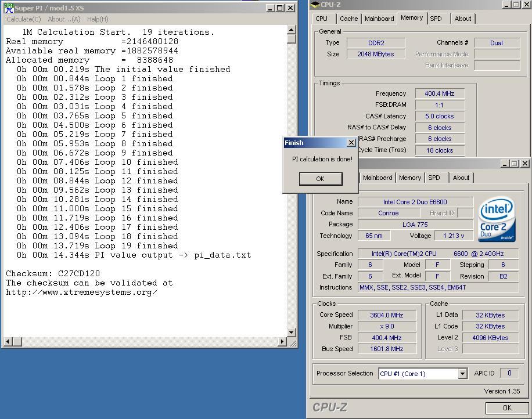Click the Code Name value Conroe
Viewport: 532px width, 419px height.
point(389,213)
